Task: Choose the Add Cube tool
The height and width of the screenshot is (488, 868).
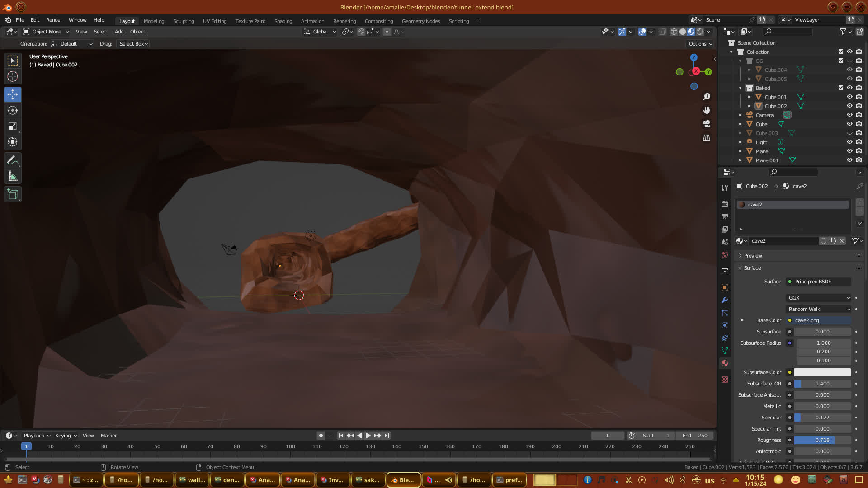Action: (13, 195)
